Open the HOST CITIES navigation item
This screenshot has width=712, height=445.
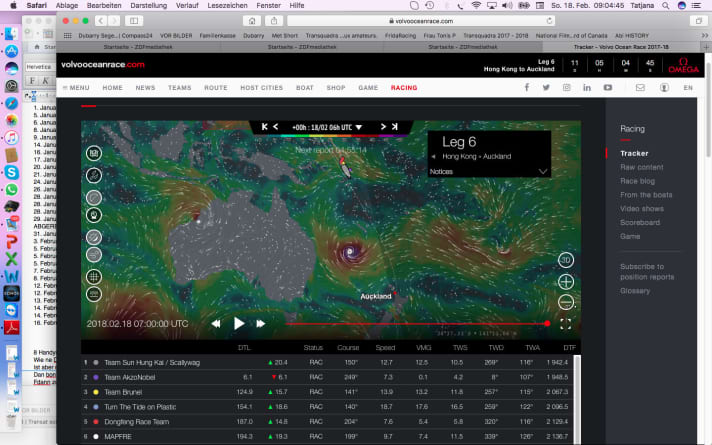pyautogui.click(x=262, y=88)
